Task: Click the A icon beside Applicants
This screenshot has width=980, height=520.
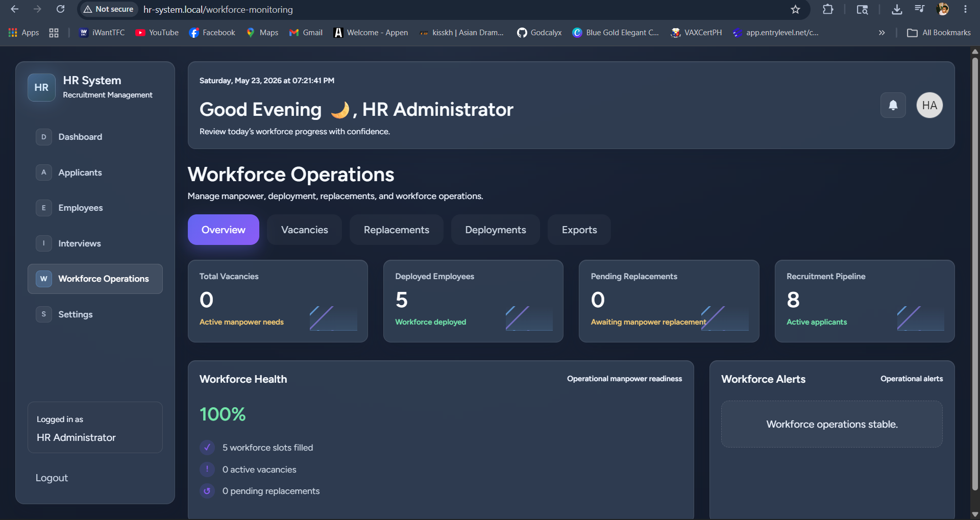Action: [x=44, y=172]
